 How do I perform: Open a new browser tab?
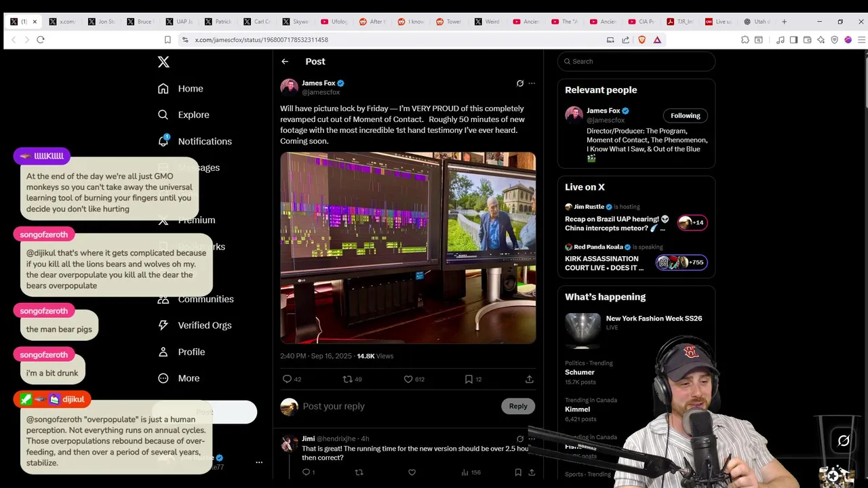tap(784, 22)
